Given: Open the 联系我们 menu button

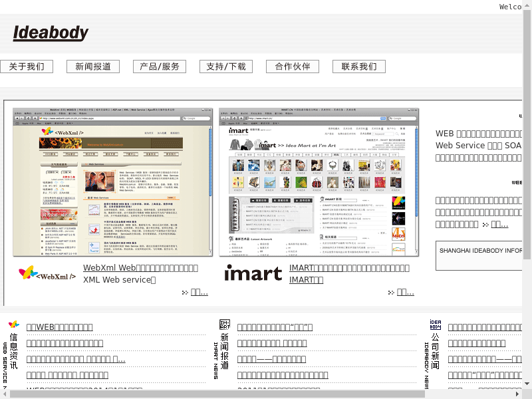Looking at the screenshot, I should 359,66.
